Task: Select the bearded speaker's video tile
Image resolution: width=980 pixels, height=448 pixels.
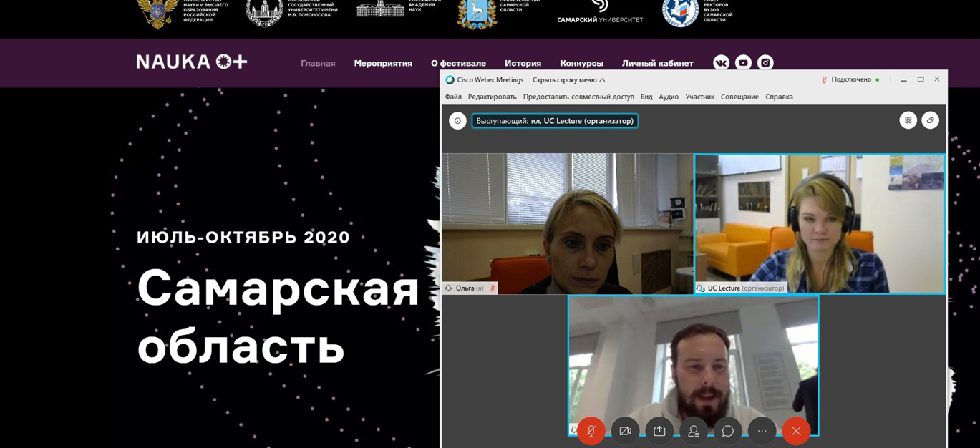Action: (694, 366)
